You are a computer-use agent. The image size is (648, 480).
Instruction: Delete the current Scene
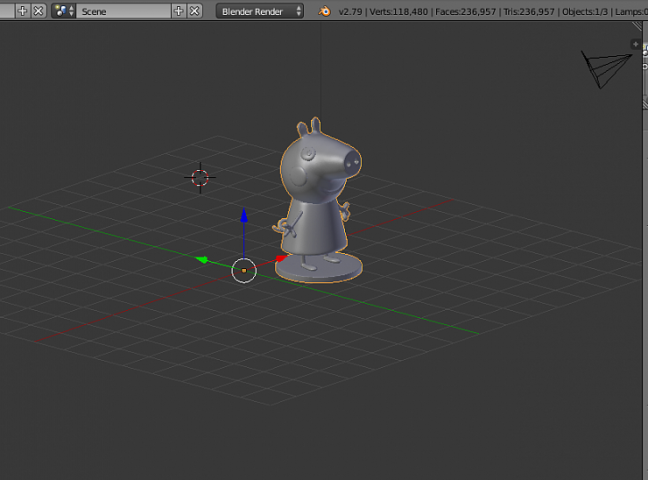(195, 11)
